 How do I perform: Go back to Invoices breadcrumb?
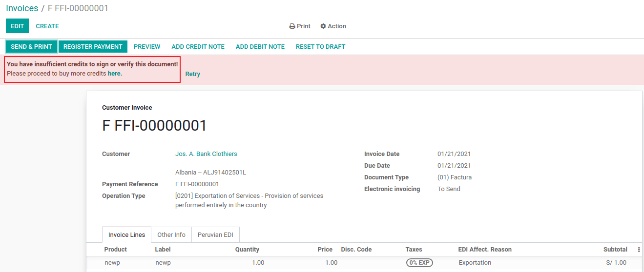point(22,8)
